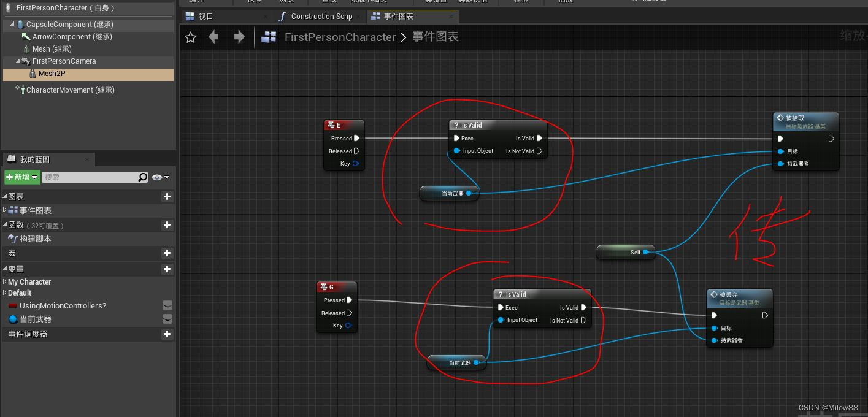This screenshot has width=868, height=417.
Task: Click the favorites star icon in graph toolbar
Action: point(190,37)
